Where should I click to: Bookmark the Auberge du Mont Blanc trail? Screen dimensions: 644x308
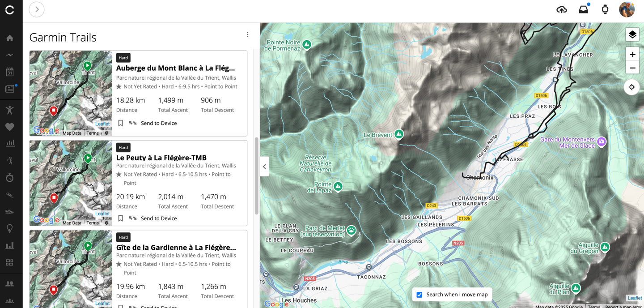pos(121,123)
